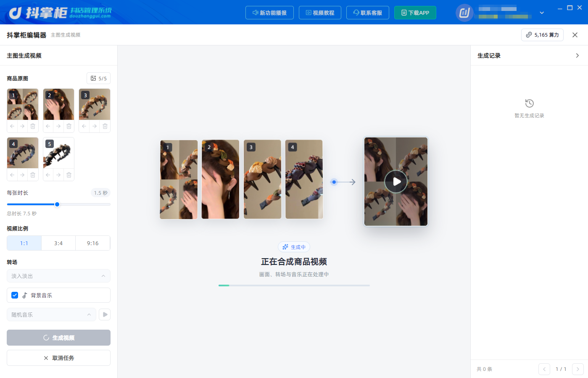
Task: Select product thumbnail 5 in 商品原图
Action: 58,153
